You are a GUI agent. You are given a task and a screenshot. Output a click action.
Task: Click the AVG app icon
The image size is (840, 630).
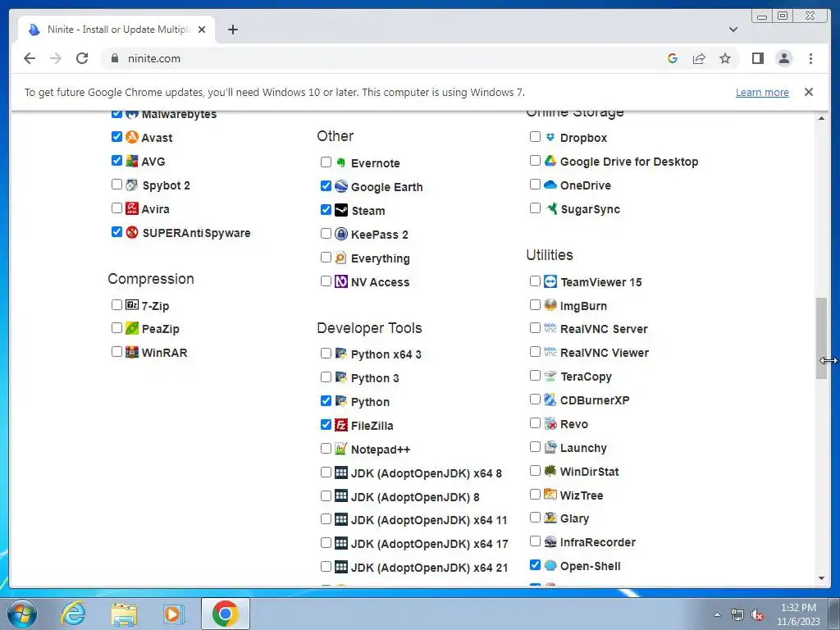click(x=132, y=161)
